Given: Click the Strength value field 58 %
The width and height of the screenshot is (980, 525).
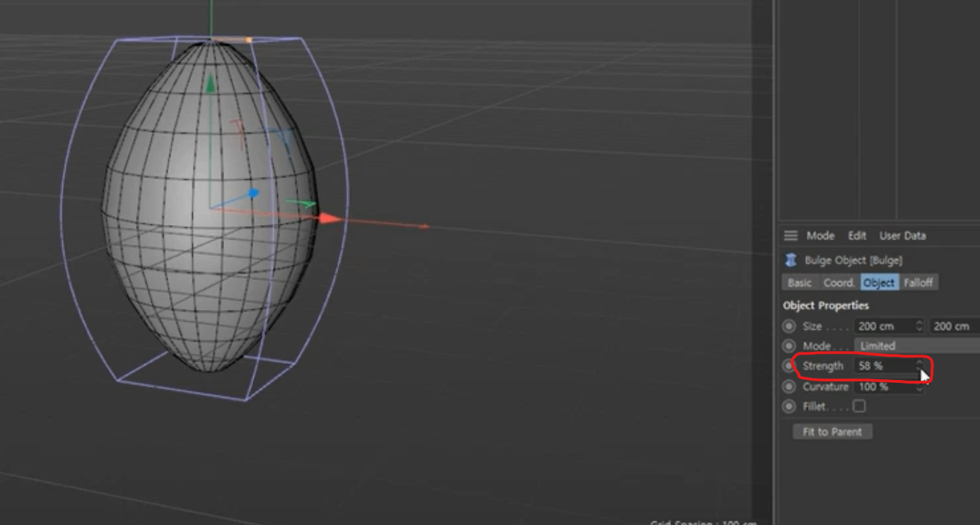Looking at the screenshot, I should coord(885,366).
